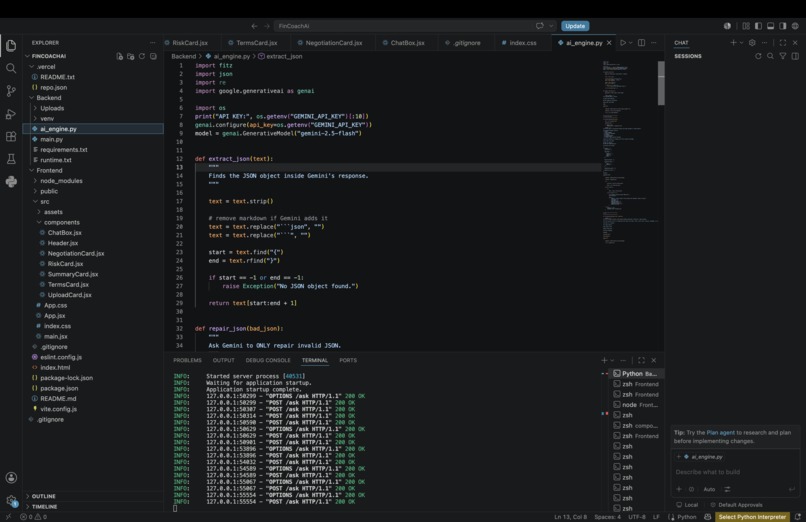Go back with navigation arrow
The image size is (806, 522).
pos(254,26)
